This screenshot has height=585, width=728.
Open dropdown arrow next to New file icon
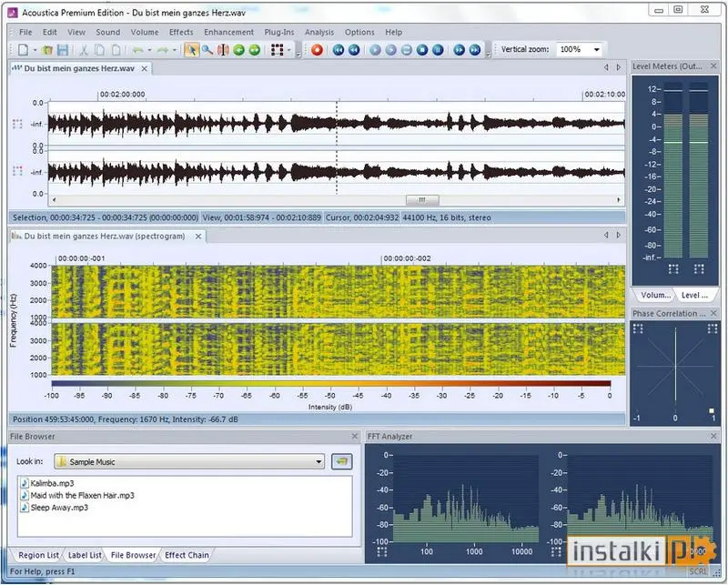click(35, 50)
